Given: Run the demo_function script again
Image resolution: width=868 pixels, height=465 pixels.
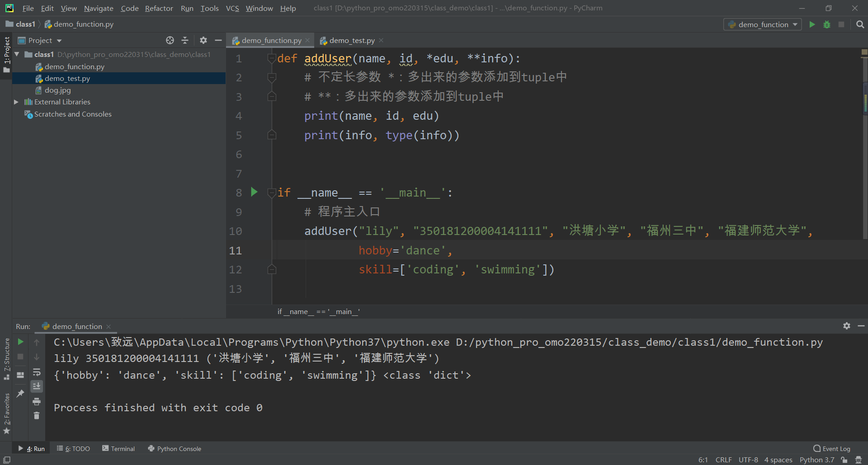Looking at the screenshot, I should pyautogui.click(x=20, y=342).
